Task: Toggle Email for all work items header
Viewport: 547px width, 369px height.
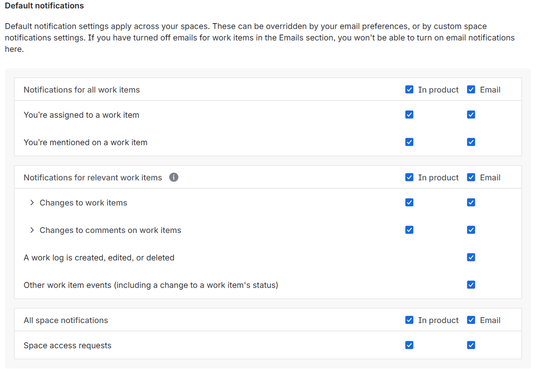Action: (471, 90)
